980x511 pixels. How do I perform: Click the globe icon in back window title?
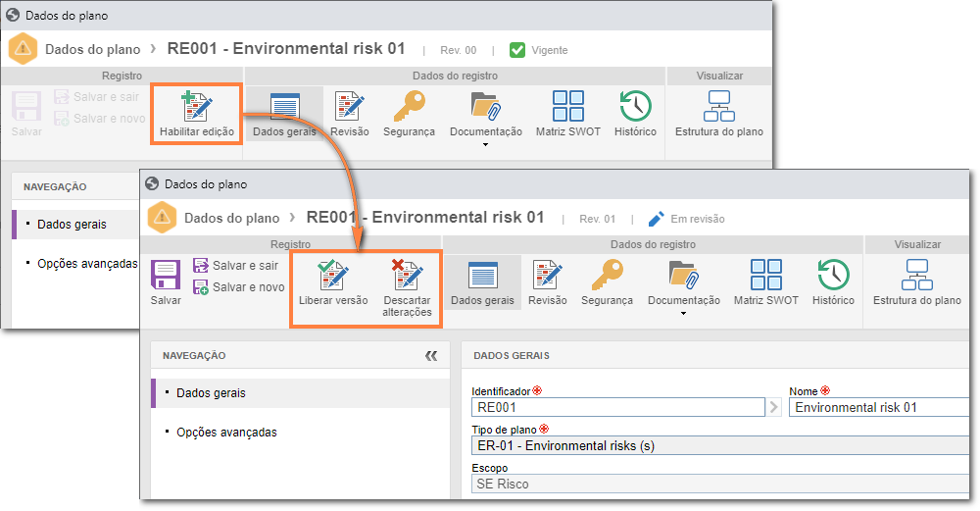[x=13, y=15]
